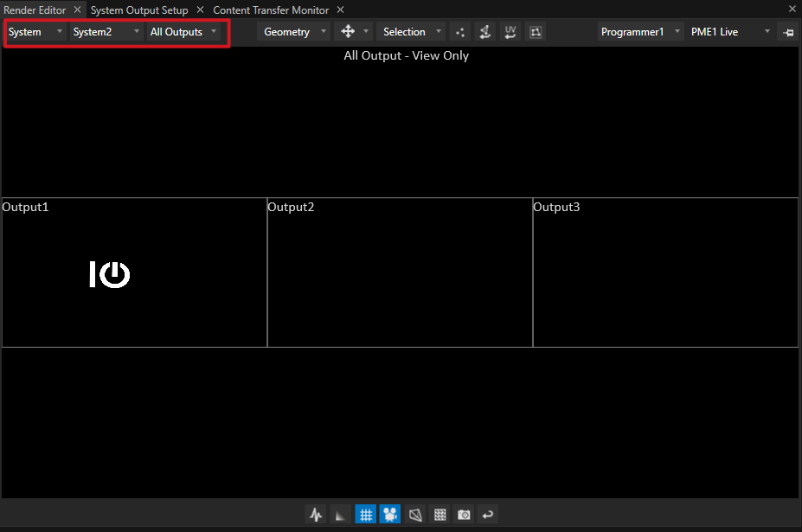Switch to the System Output Setup tab
The width and height of the screenshot is (802, 532).
(x=139, y=10)
